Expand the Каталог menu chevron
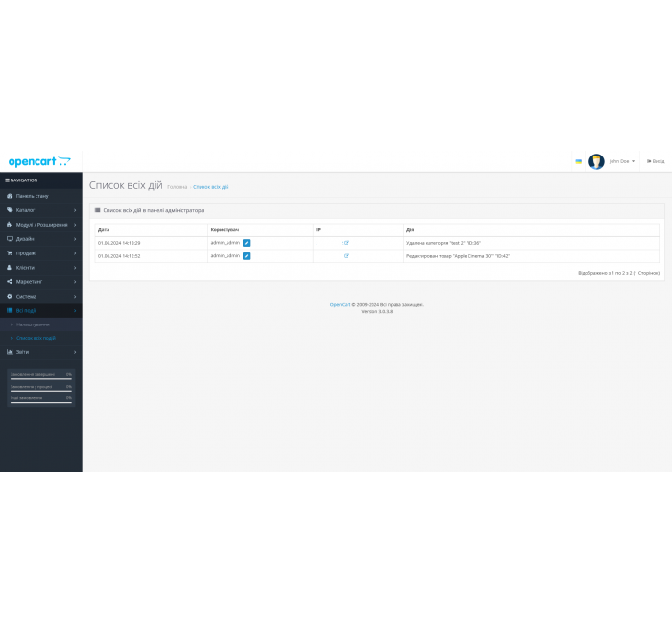Screen dimensions: 672x624 pos(75,210)
